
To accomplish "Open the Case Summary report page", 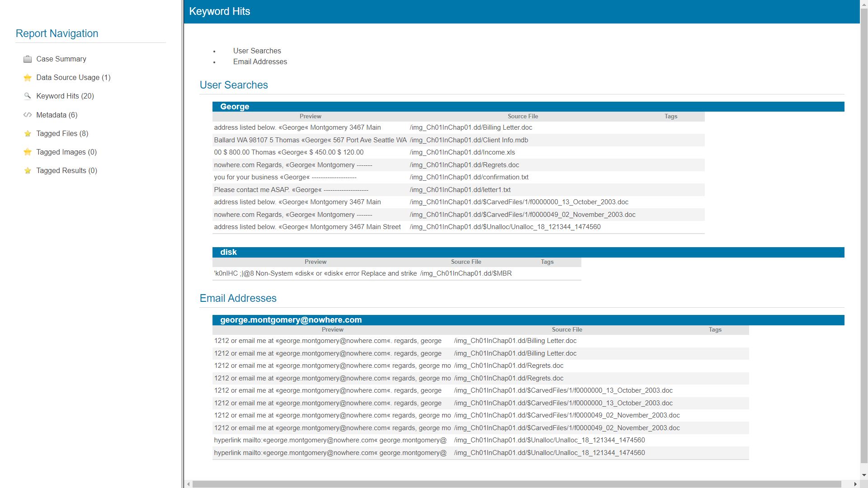I will [61, 59].
